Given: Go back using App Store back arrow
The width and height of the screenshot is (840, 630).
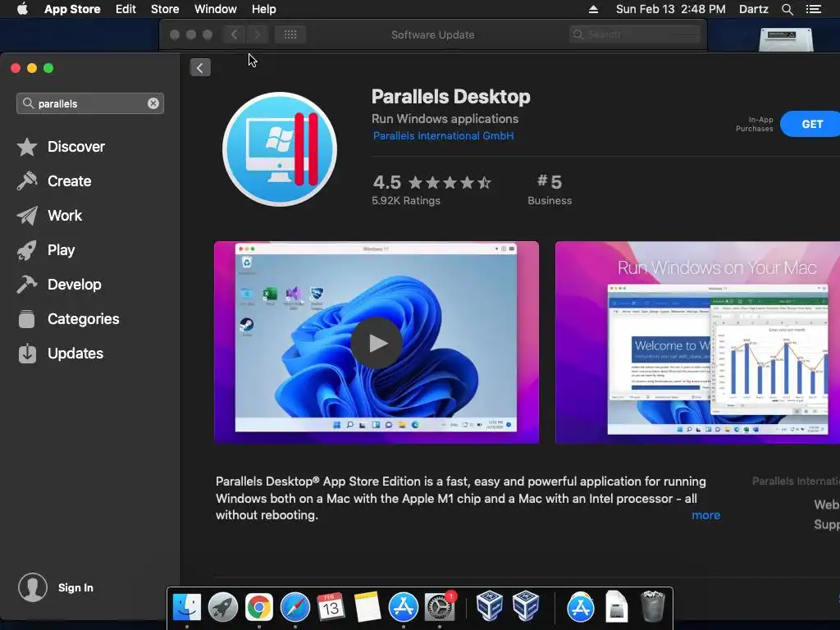Looking at the screenshot, I should pyautogui.click(x=200, y=68).
